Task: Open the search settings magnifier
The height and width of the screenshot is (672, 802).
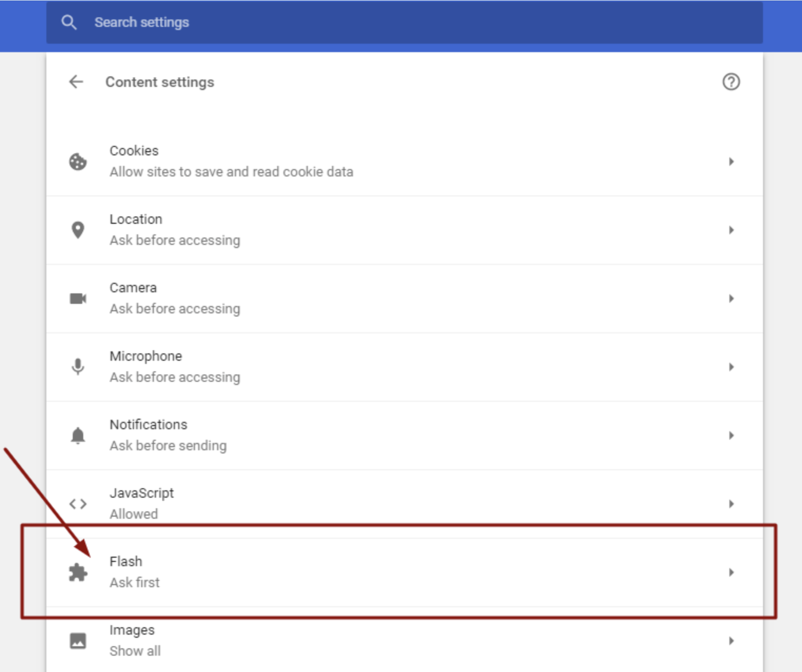Action: pyautogui.click(x=69, y=22)
